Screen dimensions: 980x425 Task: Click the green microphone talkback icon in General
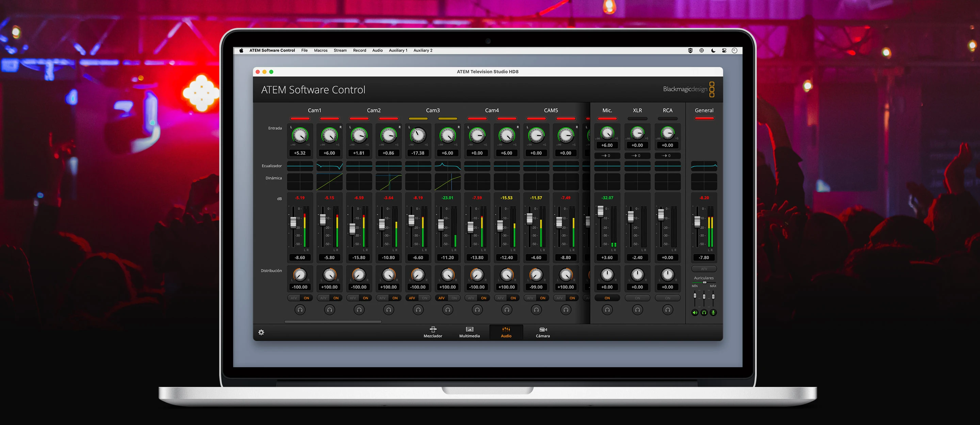pos(713,312)
